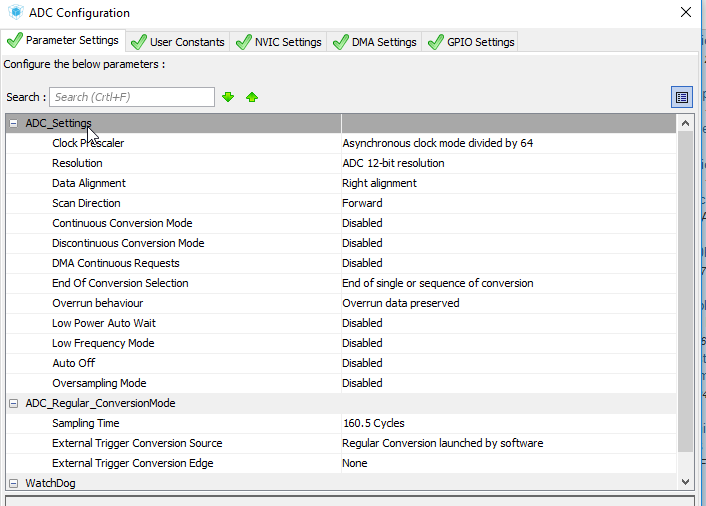Click the 'Clock Prescaler' parameter label
706x506 pixels.
88,143
